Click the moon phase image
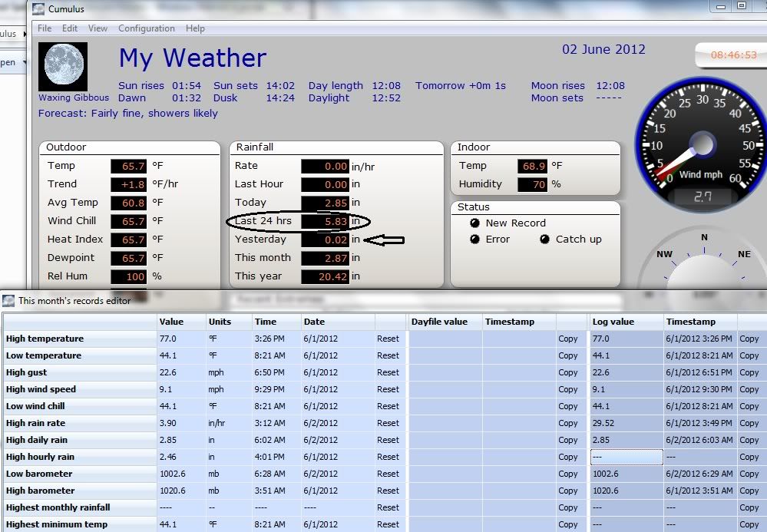Image resolution: width=767 pixels, height=532 pixels. [63, 68]
